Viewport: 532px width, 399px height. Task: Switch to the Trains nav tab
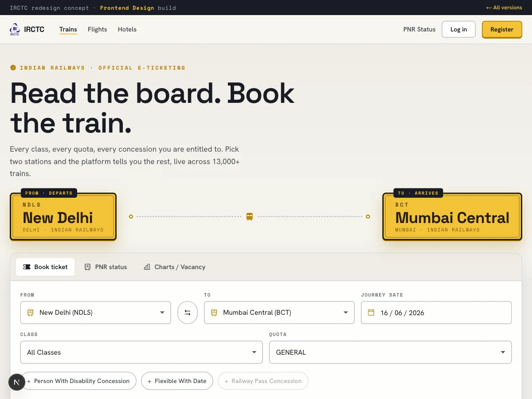[x=68, y=29]
